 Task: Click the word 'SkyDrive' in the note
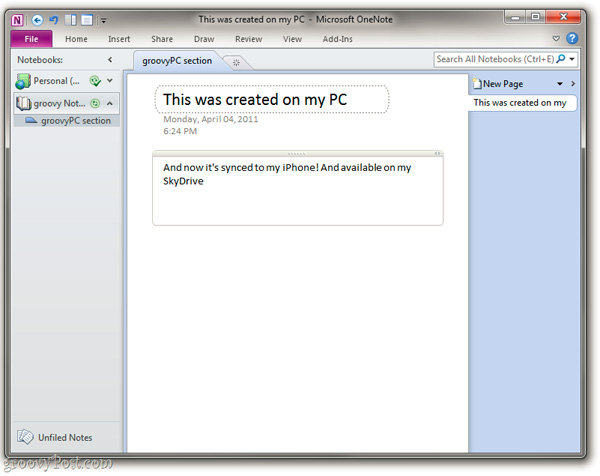(x=183, y=181)
